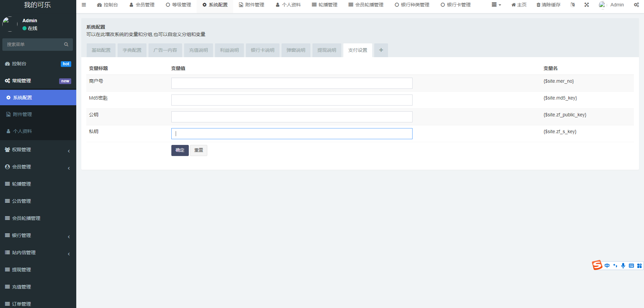This screenshot has width=644, height=308.
Task: Click the 清除缓存 trash button
Action: (548, 5)
